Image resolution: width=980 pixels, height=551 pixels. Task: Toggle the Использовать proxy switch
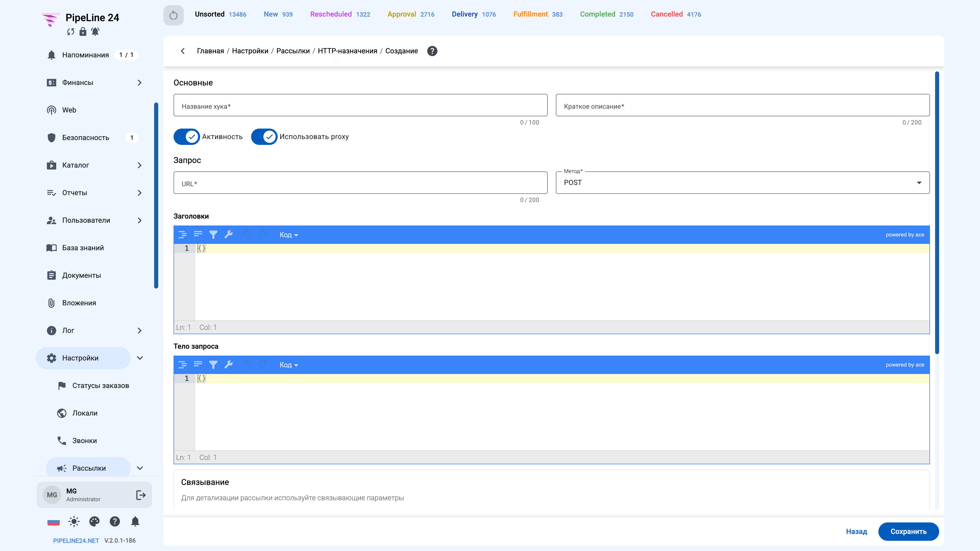(x=264, y=136)
